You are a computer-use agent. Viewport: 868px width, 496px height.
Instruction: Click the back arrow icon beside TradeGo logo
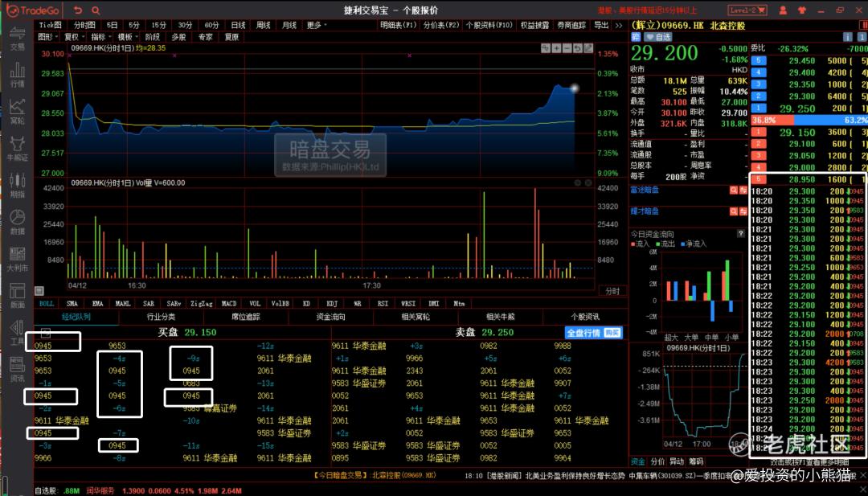(78, 10)
